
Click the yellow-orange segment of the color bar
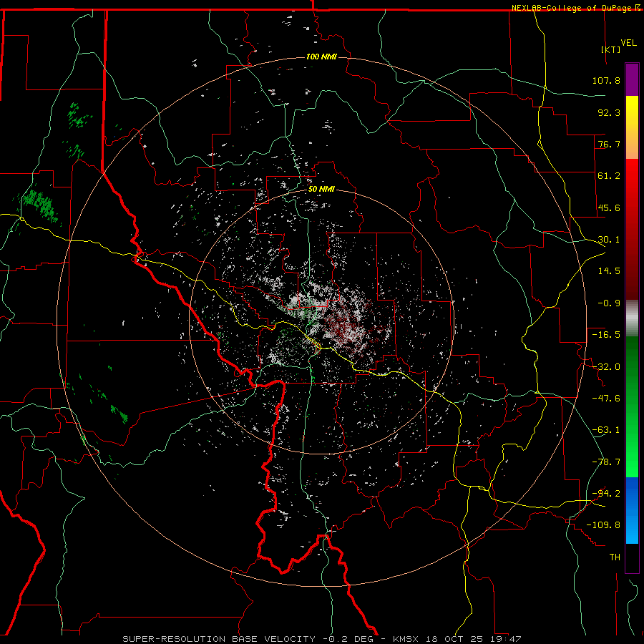pos(632,127)
